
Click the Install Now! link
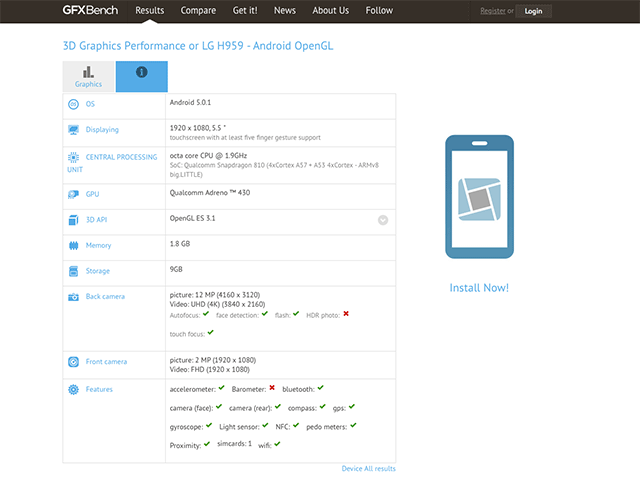click(x=479, y=288)
